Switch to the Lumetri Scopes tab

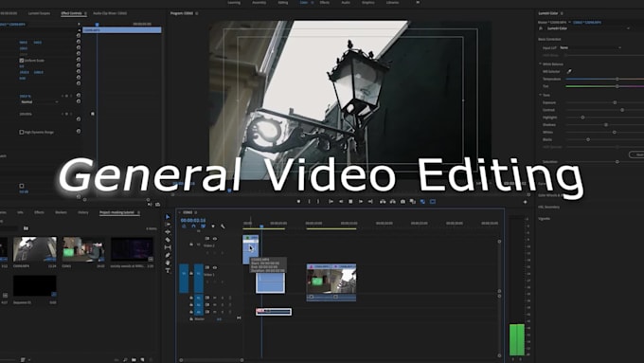[39, 13]
